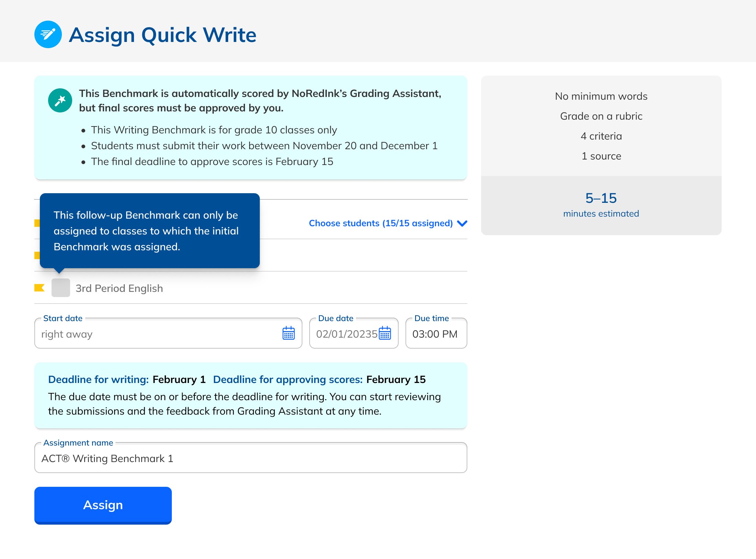756x559 pixels.
Task: Click the yellow flag on the middle class row
Action: point(37,255)
